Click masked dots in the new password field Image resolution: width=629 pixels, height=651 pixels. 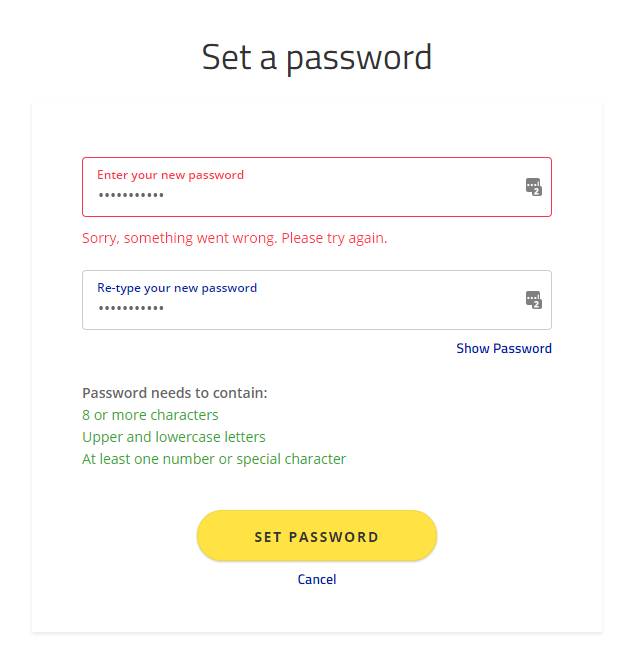tap(131, 195)
